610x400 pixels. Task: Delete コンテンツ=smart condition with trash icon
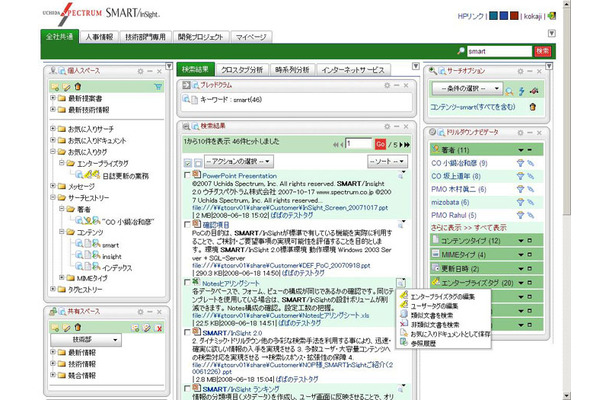pos(533,107)
